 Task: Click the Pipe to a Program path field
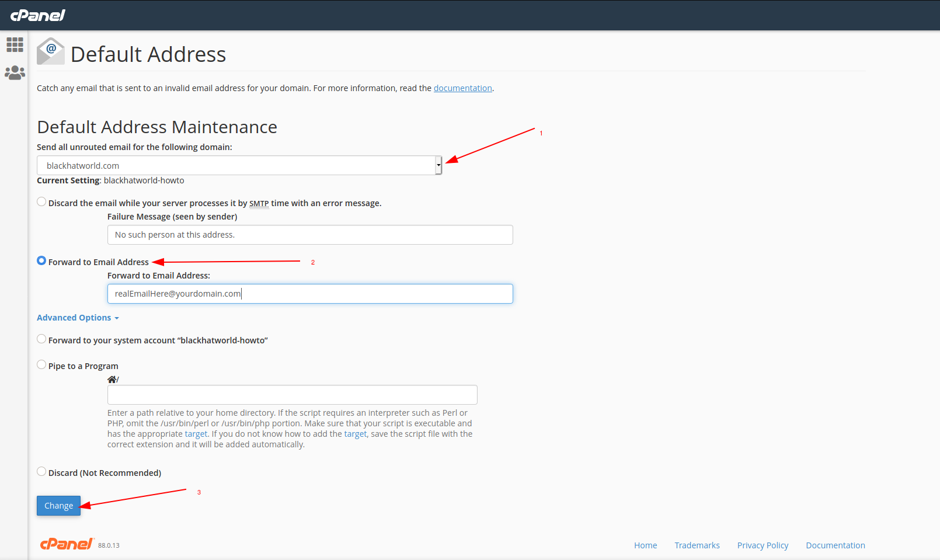[x=293, y=395]
